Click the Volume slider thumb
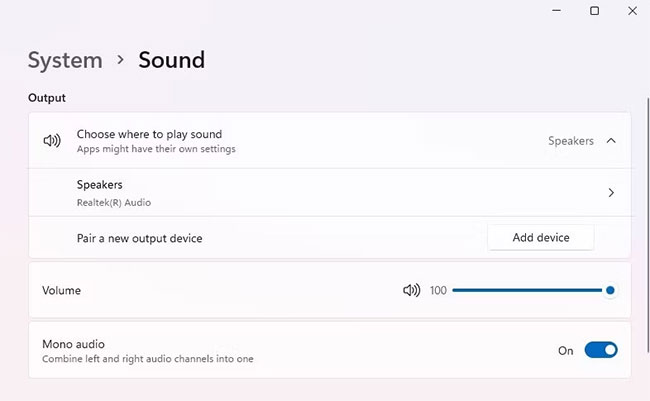650x401 pixels. coord(610,290)
